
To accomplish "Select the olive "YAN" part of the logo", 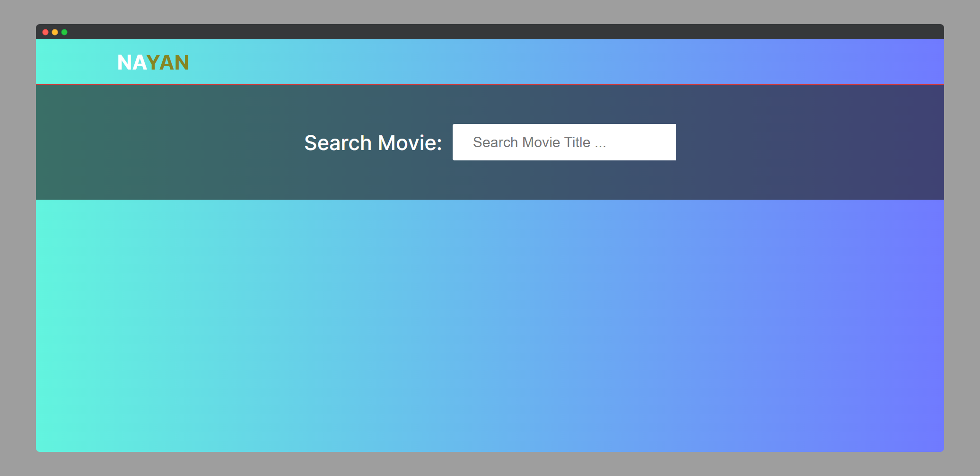I will pyautogui.click(x=168, y=62).
